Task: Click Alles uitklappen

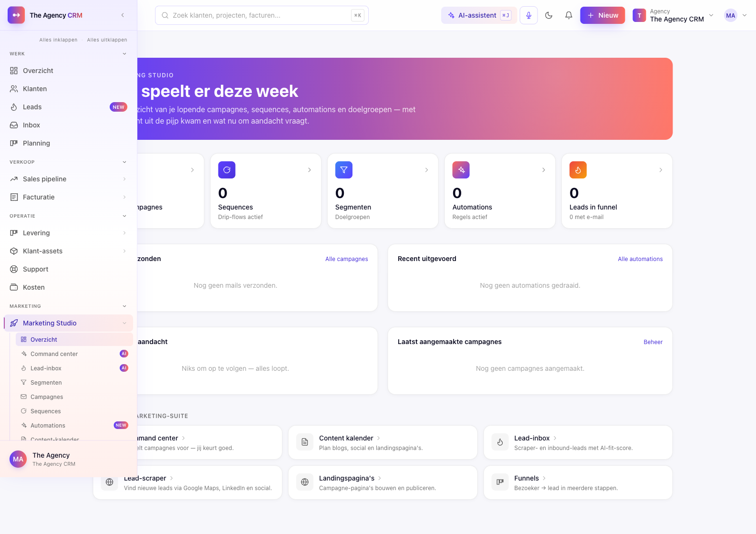Action: [107, 40]
